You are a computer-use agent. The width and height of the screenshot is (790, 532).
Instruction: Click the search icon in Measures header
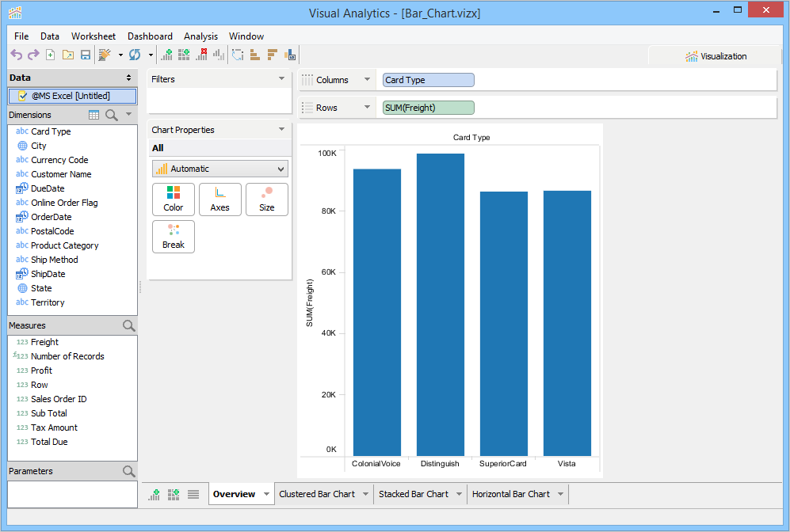point(128,325)
